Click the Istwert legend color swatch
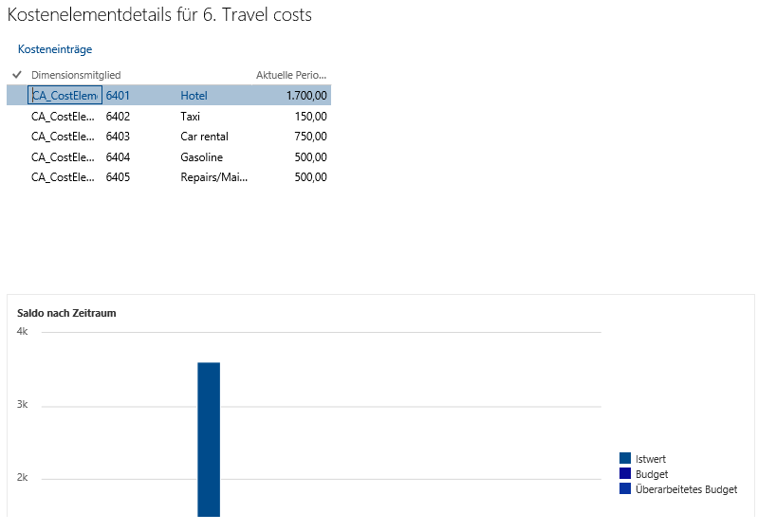The width and height of the screenshot is (758, 532). click(x=625, y=459)
